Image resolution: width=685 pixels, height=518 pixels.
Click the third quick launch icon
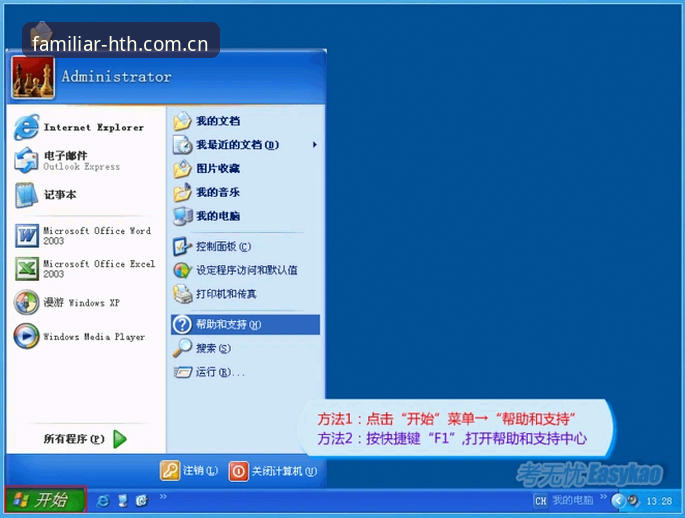142,501
